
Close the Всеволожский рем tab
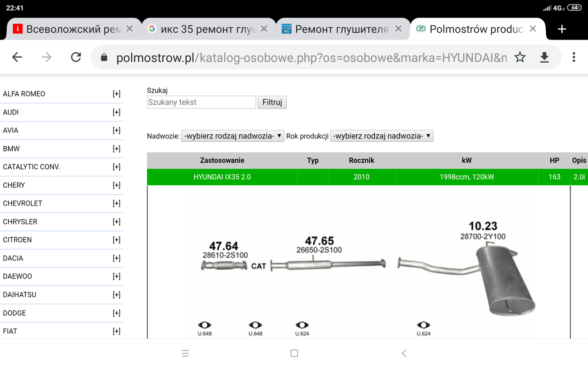(x=130, y=29)
